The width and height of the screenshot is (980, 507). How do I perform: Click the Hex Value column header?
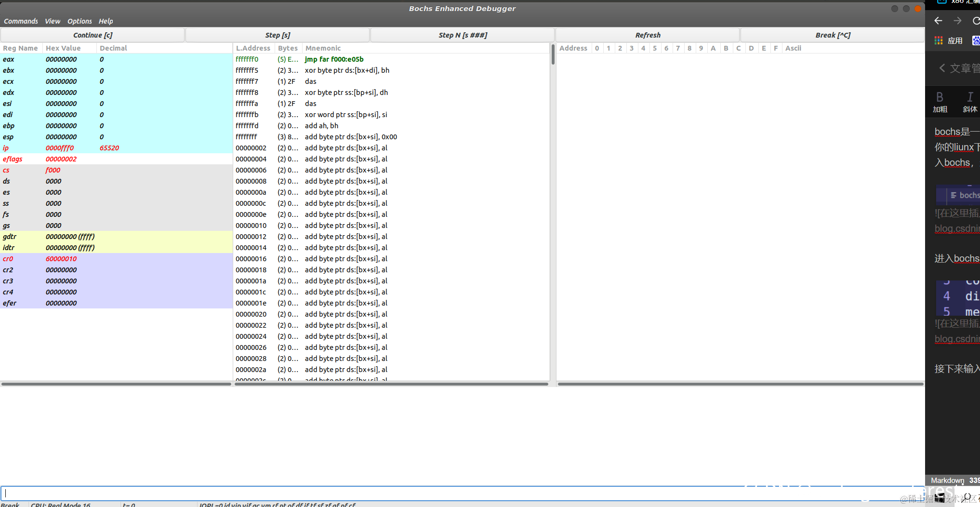(69, 48)
